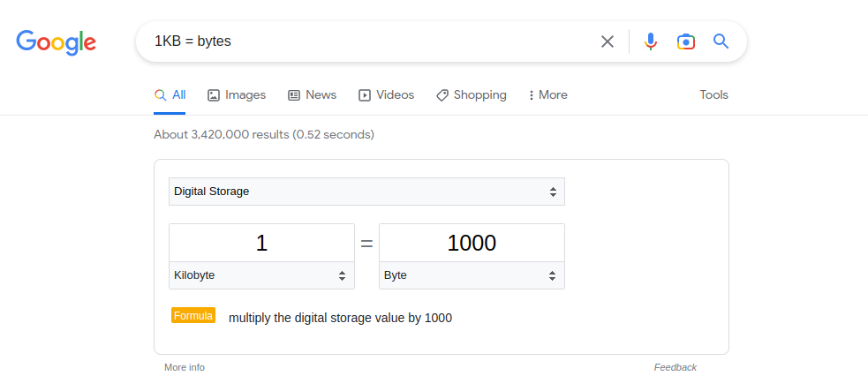
Task: Open the Images tab
Action: pos(236,95)
